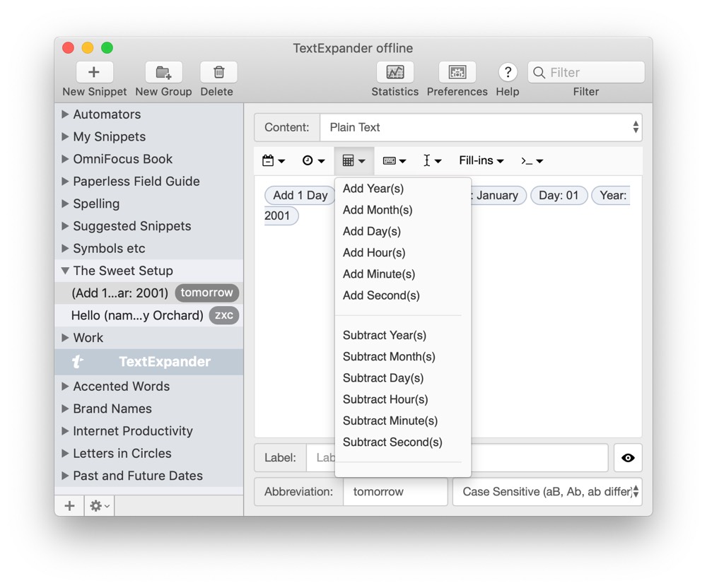Choose Add Day(s) from menu
This screenshot has height=588, width=707.
[403, 231]
